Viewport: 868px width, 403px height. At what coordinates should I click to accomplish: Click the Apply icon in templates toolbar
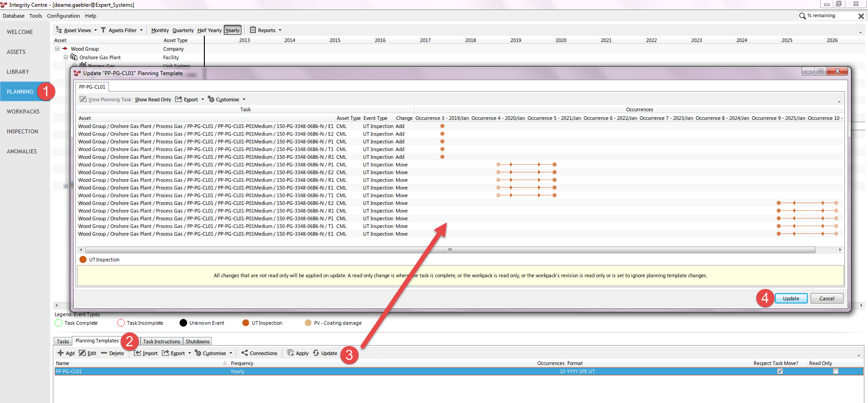[x=291, y=353]
